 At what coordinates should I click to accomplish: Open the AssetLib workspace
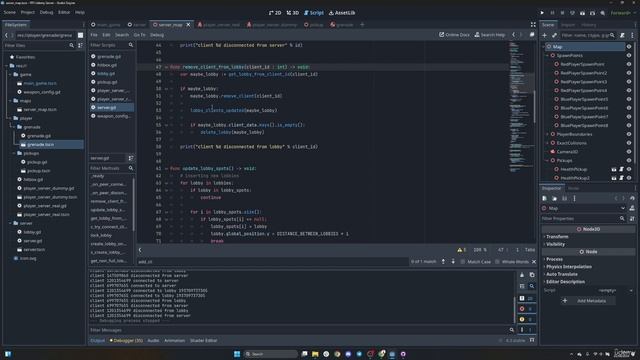[x=342, y=13]
